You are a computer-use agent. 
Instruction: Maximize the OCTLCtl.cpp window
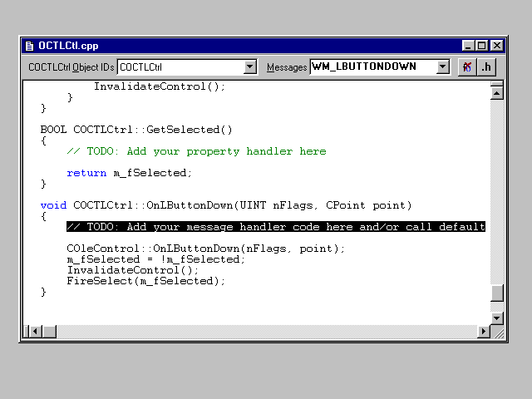tap(483, 46)
